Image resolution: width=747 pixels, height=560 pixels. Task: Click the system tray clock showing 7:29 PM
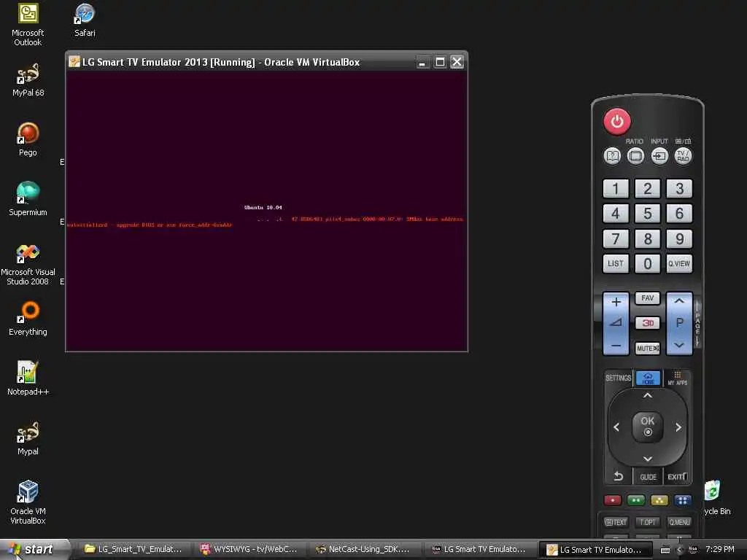click(x=720, y=549)
